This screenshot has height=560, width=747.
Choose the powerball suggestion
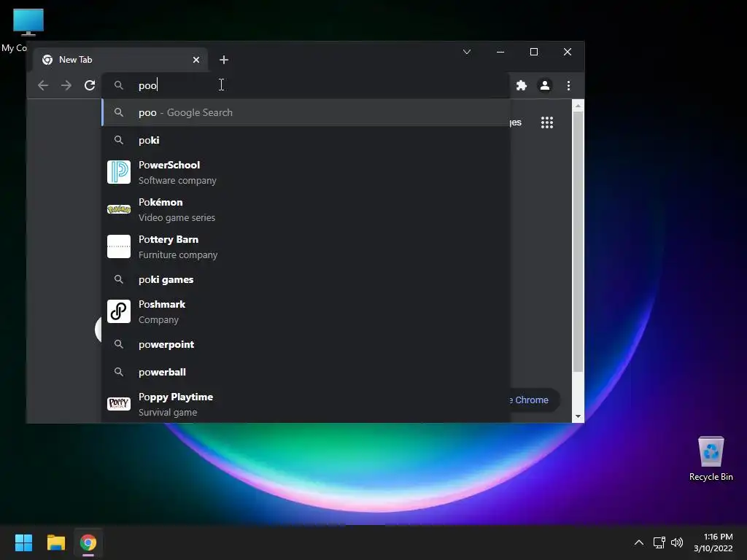(x=306, y=372)
